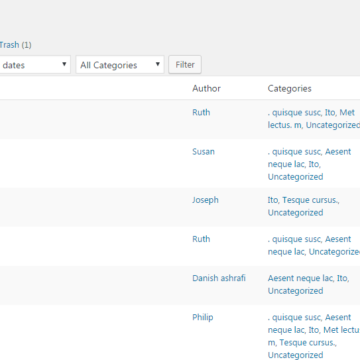Open the All Categories dropdown
Screen dimensions: 360x360
pyautogui.click(x=120, y=65)
